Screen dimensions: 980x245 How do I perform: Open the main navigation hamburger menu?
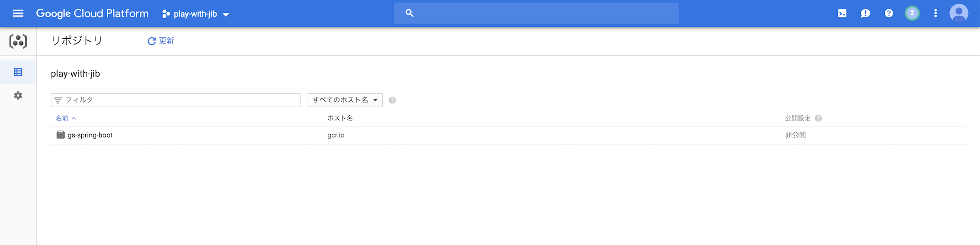tap(18, 13)
